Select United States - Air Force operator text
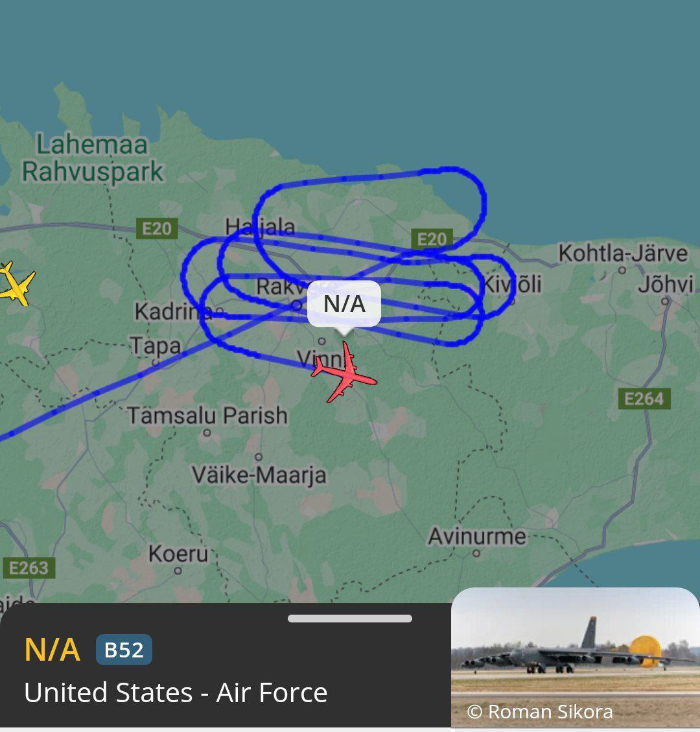 point(176,692)
